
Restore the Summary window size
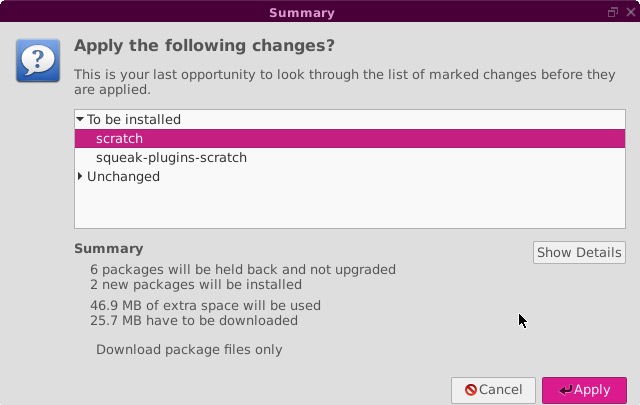pos(613,12)
